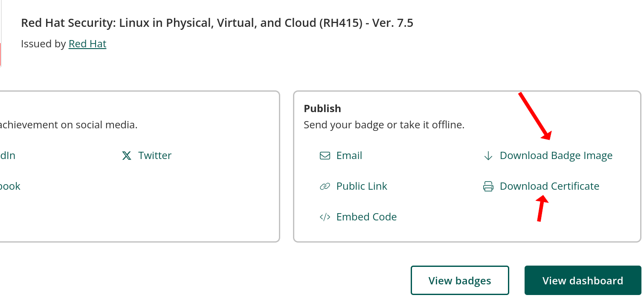
Task: Click the envelope icon next to Email
Action: pos(325,155)
